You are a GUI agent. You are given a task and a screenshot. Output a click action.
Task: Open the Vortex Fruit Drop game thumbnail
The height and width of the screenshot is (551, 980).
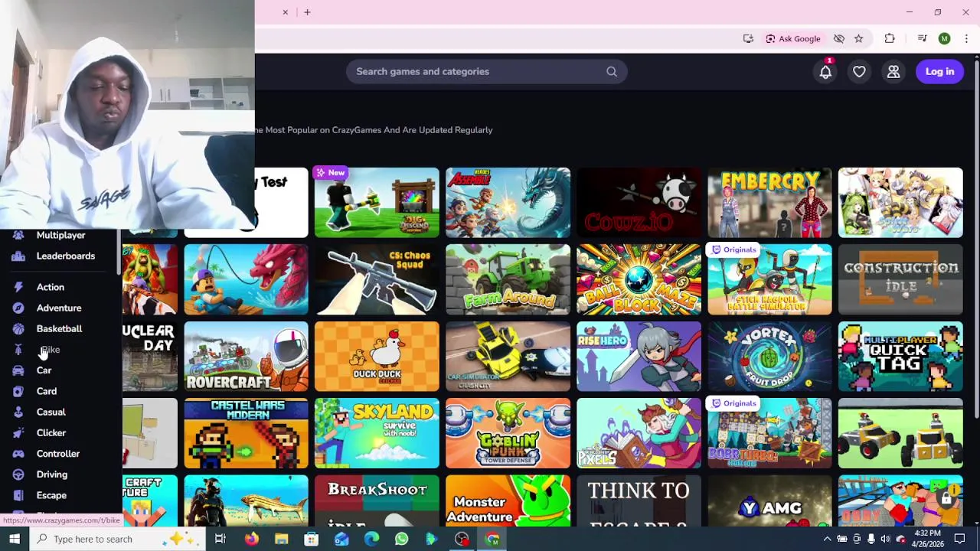coord(769,357)
